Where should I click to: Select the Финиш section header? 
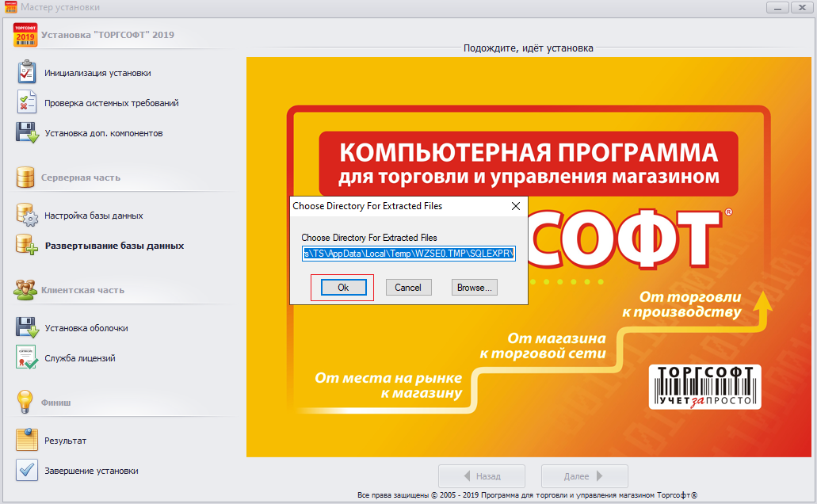(x=55, y=403)
